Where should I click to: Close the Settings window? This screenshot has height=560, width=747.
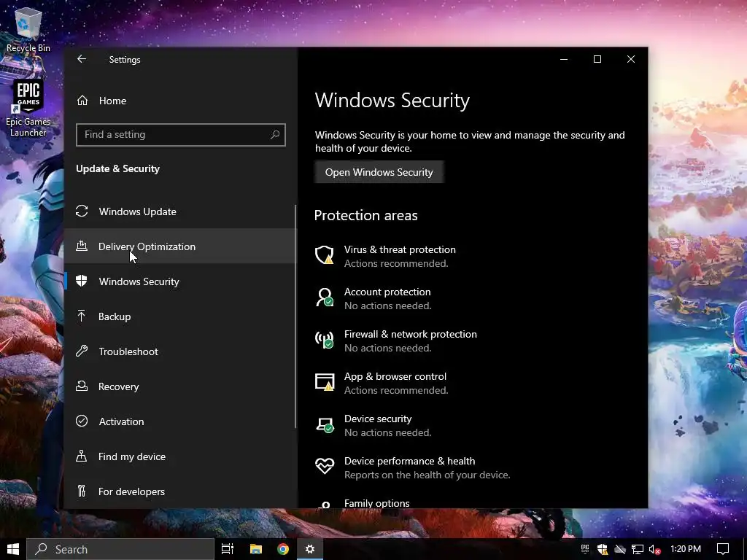631,59
